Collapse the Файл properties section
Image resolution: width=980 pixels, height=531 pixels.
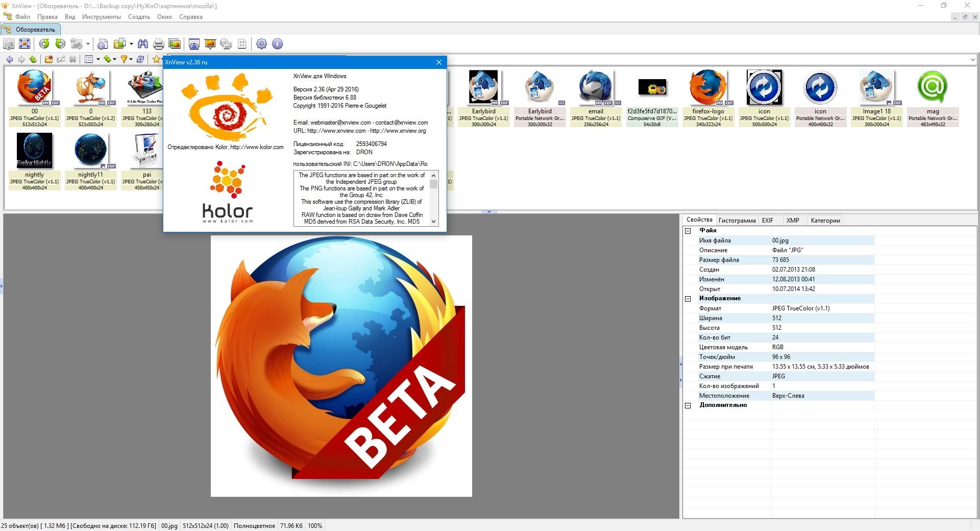[x=688, y=231]
